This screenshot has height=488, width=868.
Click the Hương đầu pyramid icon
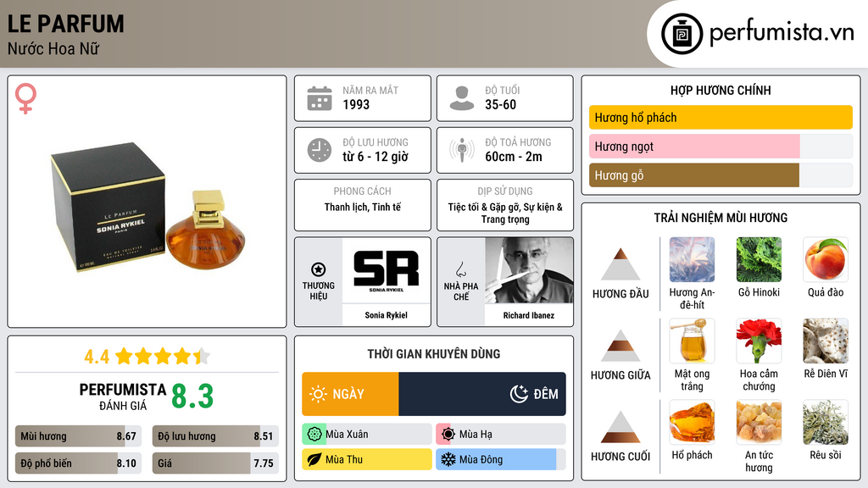tap(620, 264)
